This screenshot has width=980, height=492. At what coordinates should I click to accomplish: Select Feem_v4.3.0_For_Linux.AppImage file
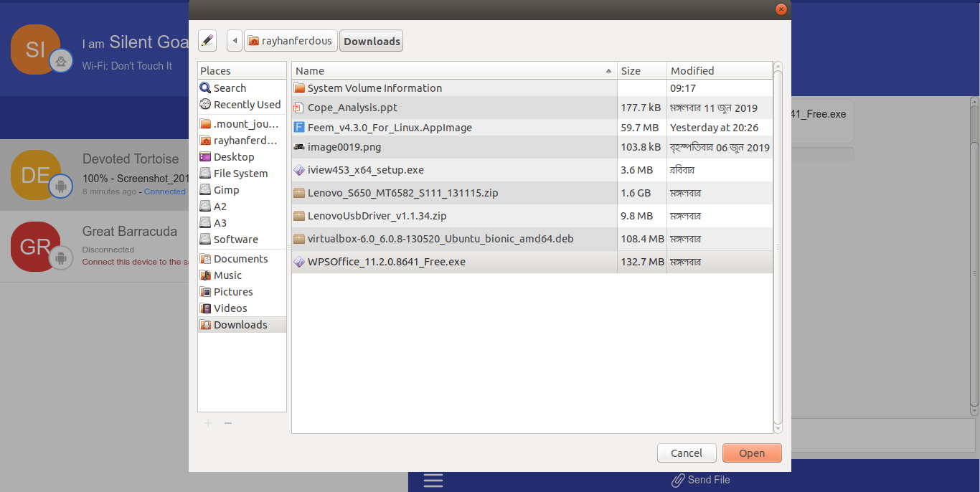(x=532, y=128)
